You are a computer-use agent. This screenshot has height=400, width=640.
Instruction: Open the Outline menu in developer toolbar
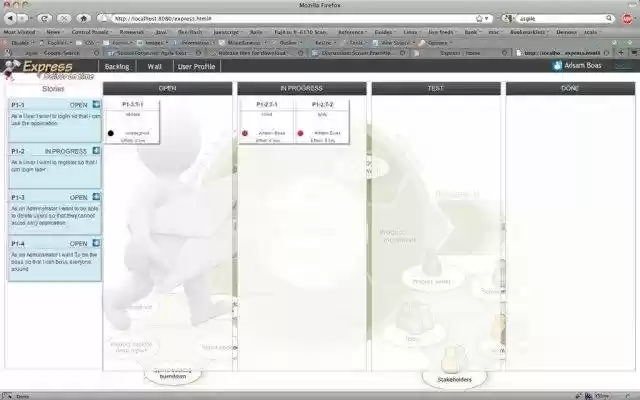click(288, 42)
